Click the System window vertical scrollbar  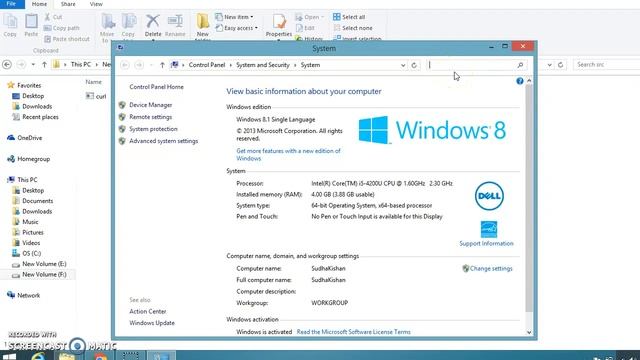tap(529, 198)
